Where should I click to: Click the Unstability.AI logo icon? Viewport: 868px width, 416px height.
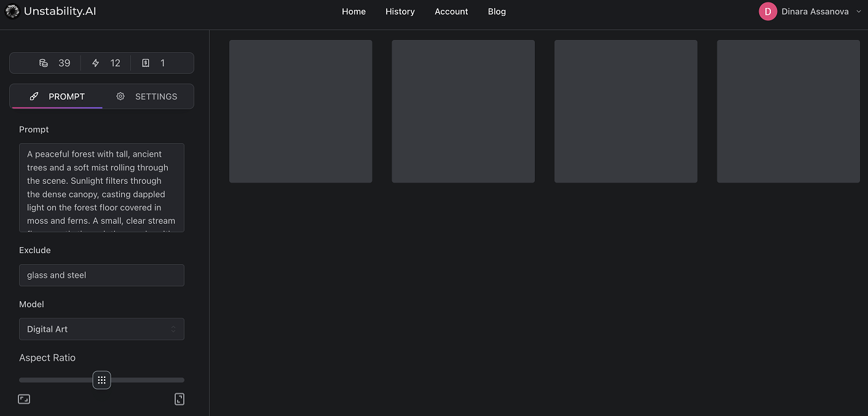[x=12, y=12]
